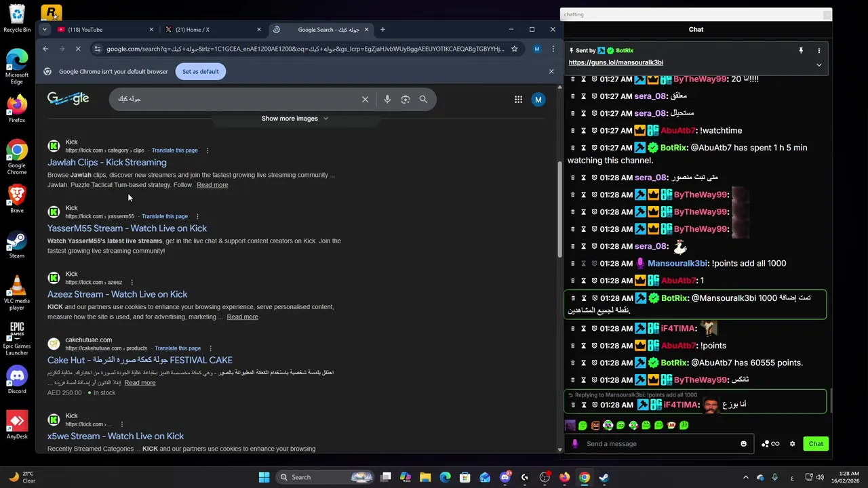Open a new Chrome tab
This screenshot has width=868, height=488.
[x=382, y=30]
